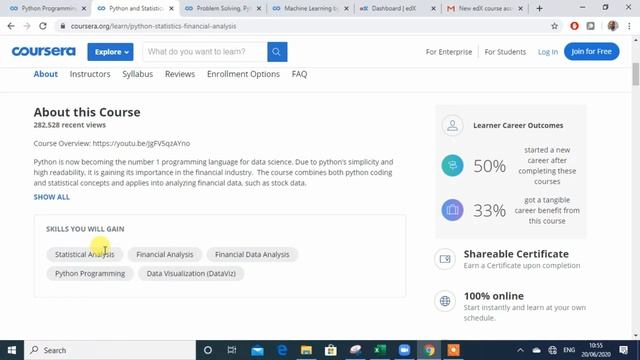
Task: Click the Shareable Certificate icon
Action: point(445,259)
